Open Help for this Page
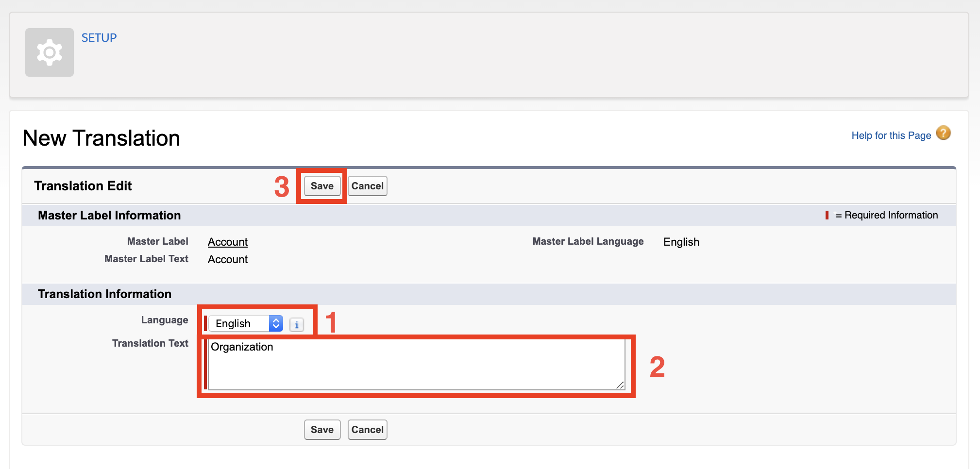This screenshot has width=980, height=469. (x=891, y=135)
